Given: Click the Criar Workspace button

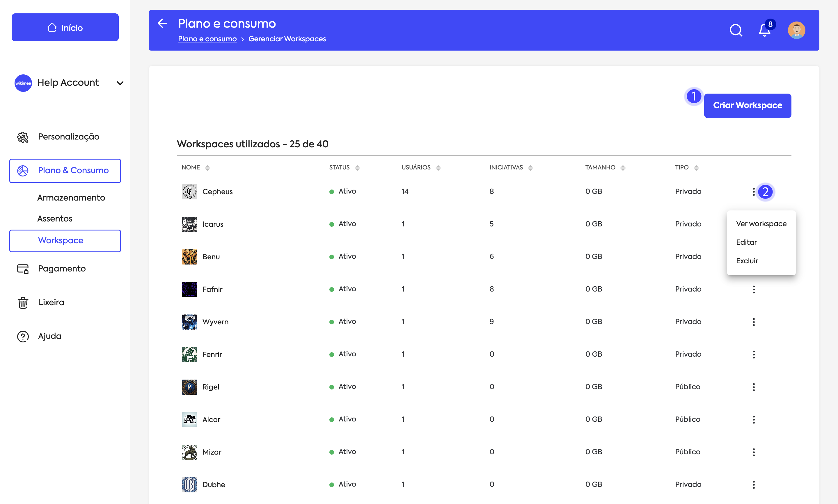Looking at the screenshot, I should pos(747,106).
